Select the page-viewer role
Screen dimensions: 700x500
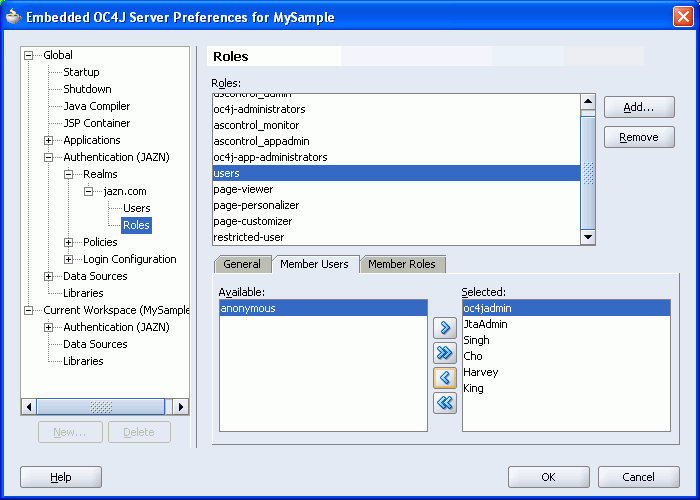tap(396, 189)
